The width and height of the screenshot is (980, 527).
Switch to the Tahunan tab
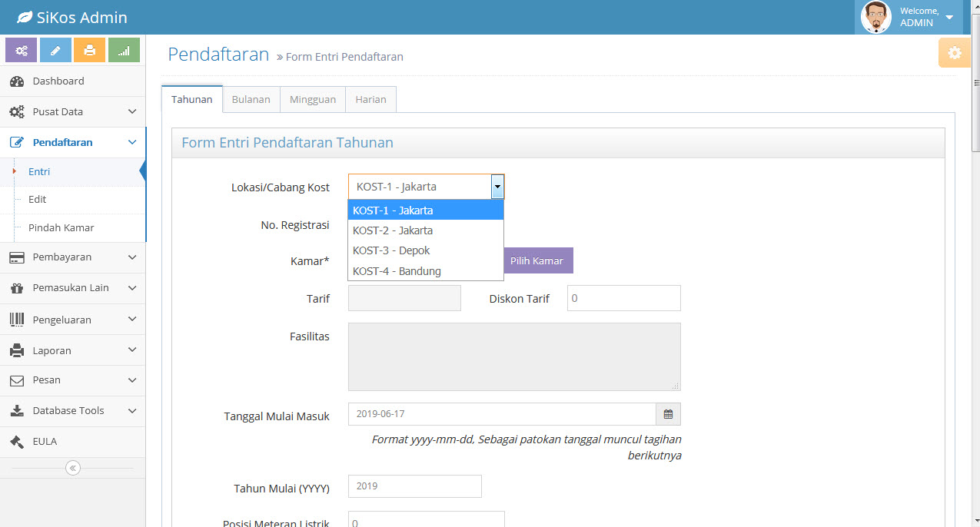tap(192, 99)
